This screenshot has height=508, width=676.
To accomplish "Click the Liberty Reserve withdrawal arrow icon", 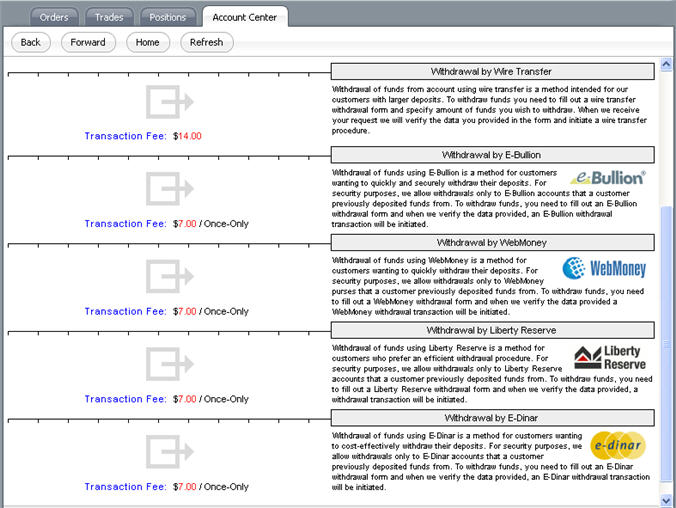I will point(170,364).
